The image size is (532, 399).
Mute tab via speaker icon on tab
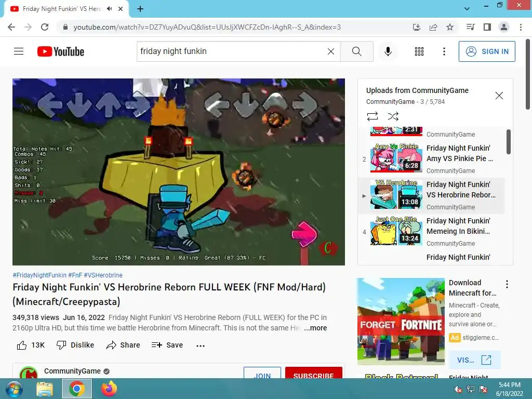109,9
